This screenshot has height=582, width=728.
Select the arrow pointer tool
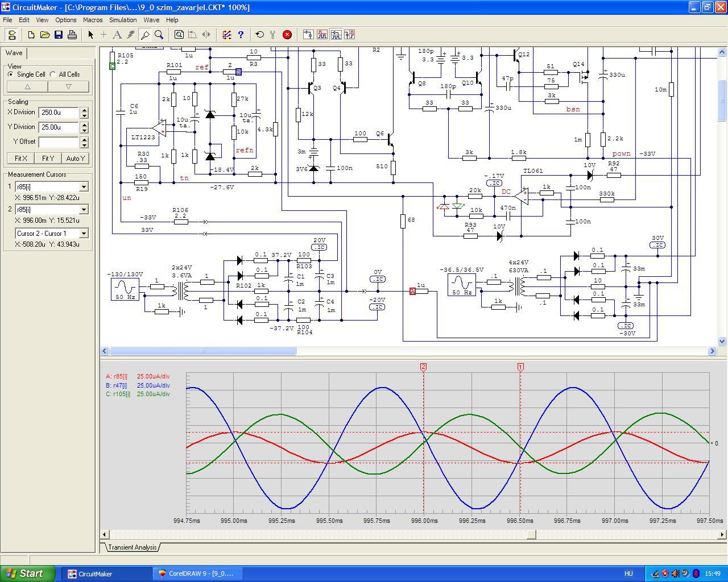click(90, 35)
